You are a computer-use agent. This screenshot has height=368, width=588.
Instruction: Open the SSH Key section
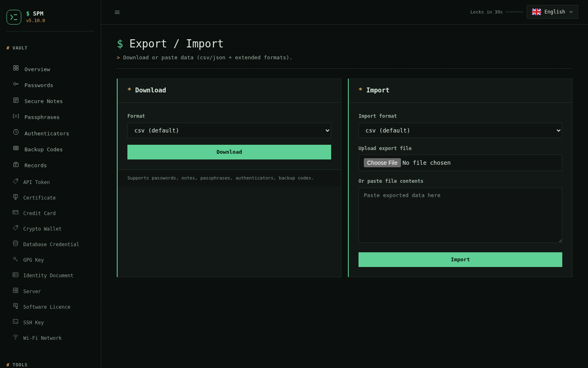tap(33, 323)
